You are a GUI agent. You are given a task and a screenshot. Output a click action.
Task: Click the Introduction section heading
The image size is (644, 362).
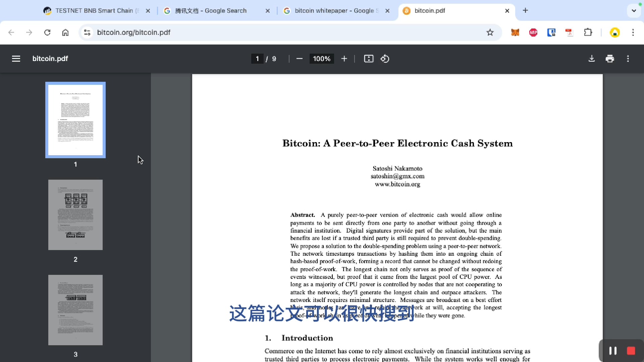(307, 338)
